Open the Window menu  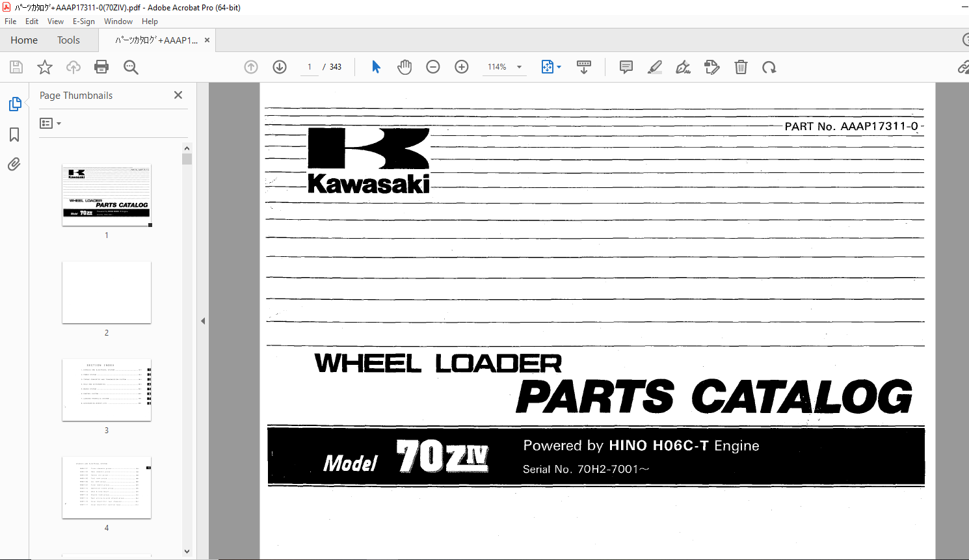pyautogui.click(x=118, y=21)
